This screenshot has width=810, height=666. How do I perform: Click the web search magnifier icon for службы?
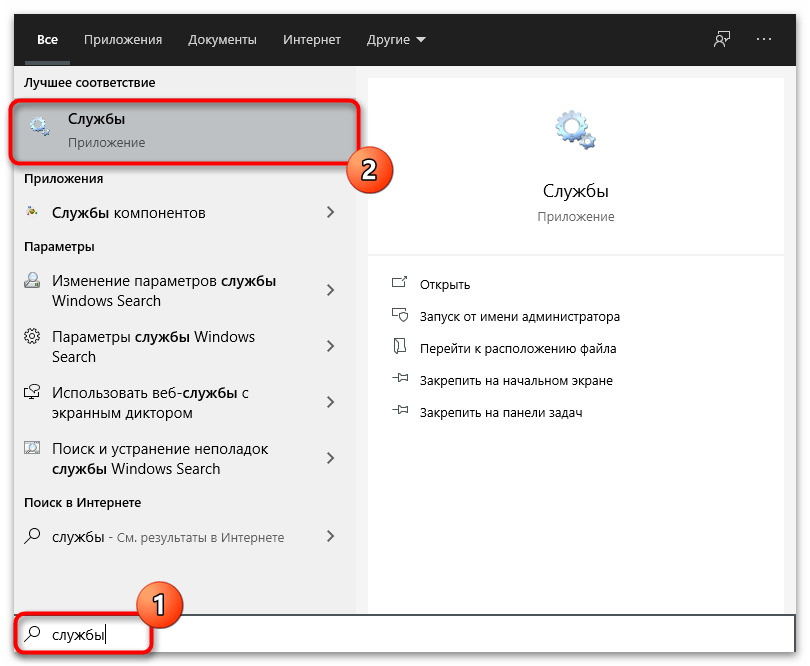click(33, 537)
